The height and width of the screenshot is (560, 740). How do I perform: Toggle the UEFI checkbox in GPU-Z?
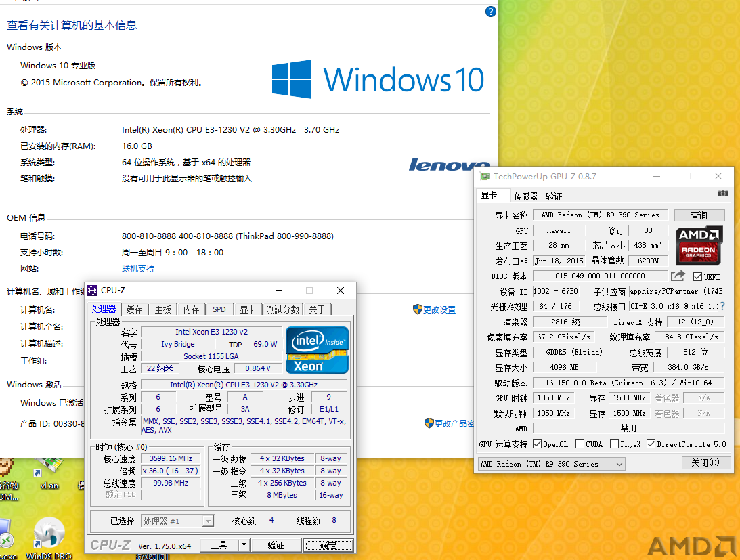(x=697, y=277)
